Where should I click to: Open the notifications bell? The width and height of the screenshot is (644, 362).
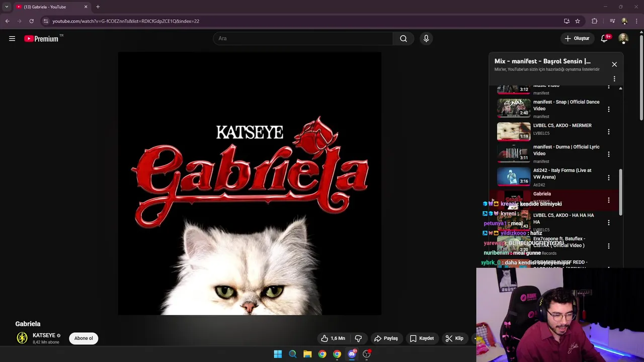[604, 39]
